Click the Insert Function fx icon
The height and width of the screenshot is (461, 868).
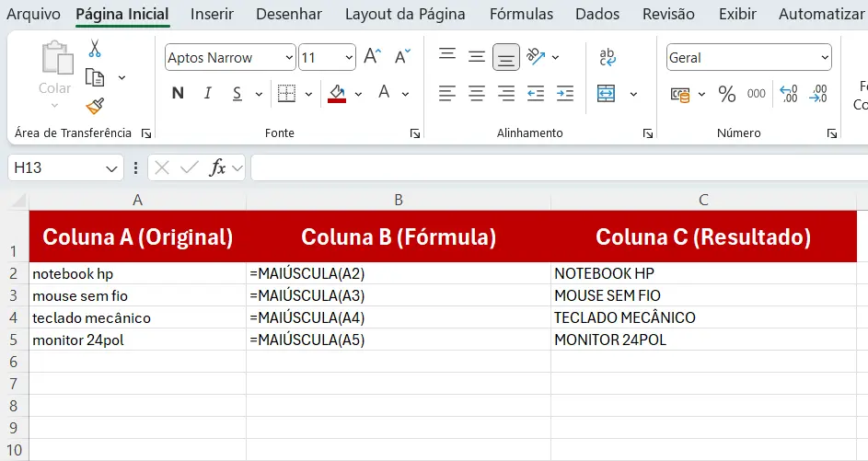218,167
